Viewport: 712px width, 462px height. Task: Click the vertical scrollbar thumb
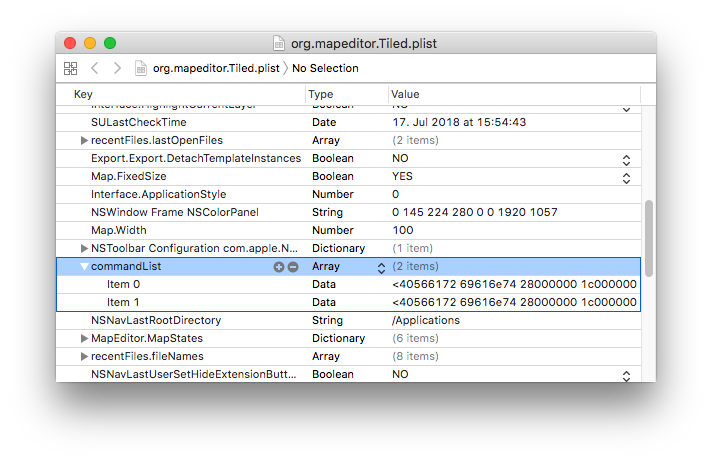pos(648,238)
